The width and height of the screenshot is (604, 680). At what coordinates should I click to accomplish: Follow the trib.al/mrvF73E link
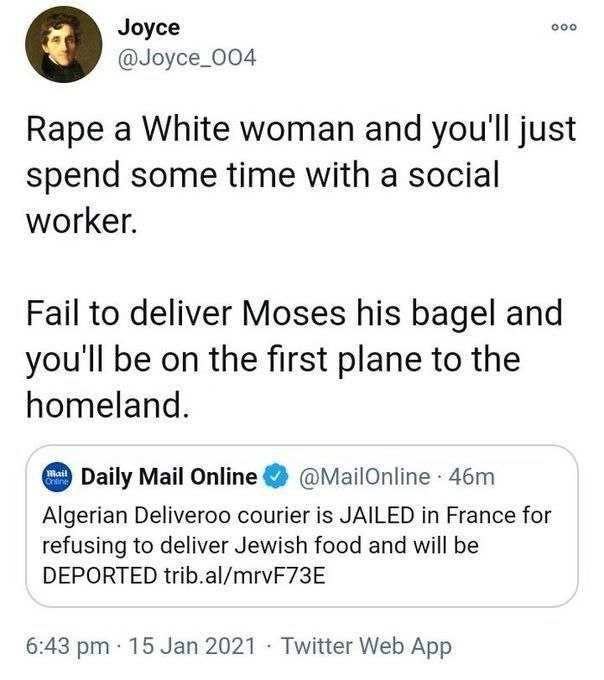point(245,576)
